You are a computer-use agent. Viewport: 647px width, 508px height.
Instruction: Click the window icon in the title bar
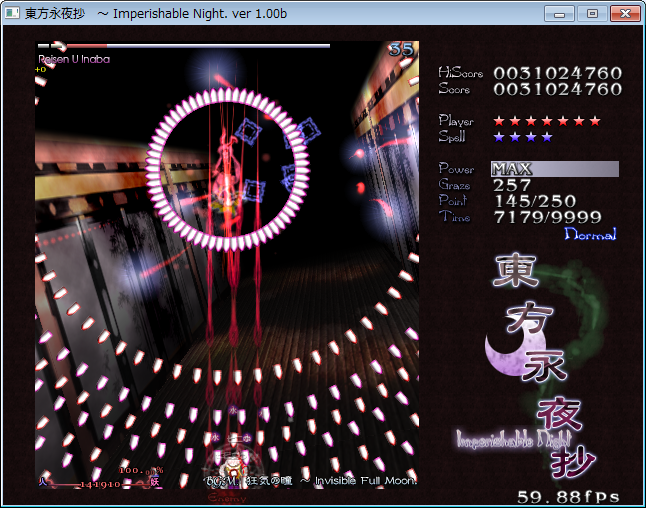(13, 13)
